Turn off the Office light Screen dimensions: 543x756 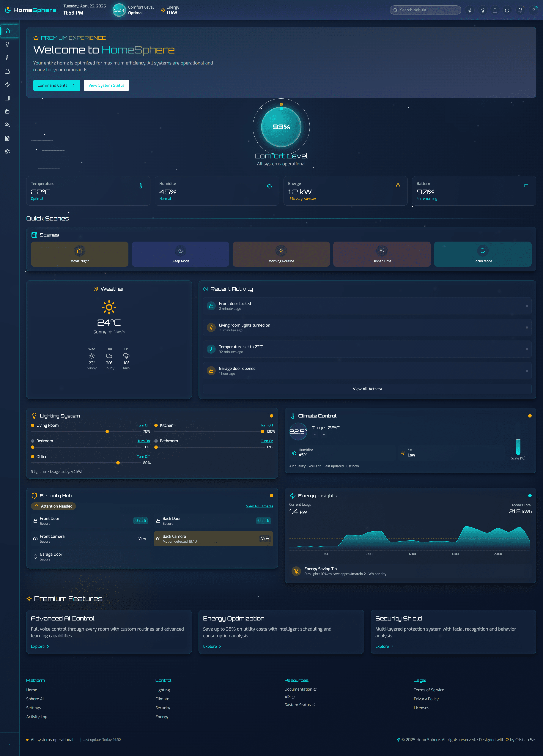143,457
